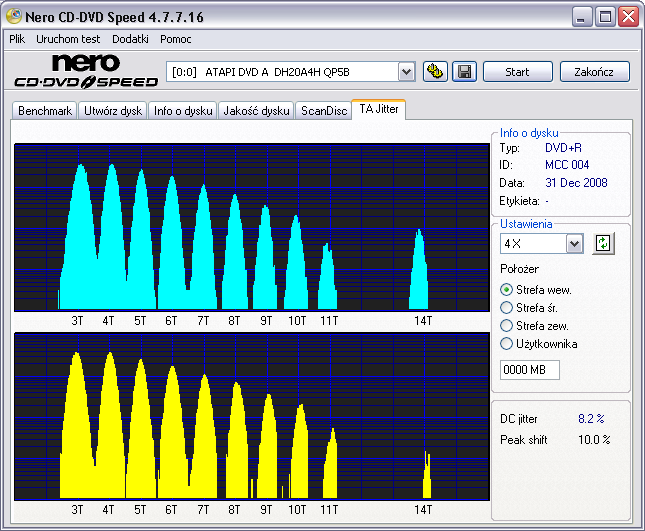Click the MCC 004 disc ID value
This screenshot has width=645, height=531.
tap(567, 165)
